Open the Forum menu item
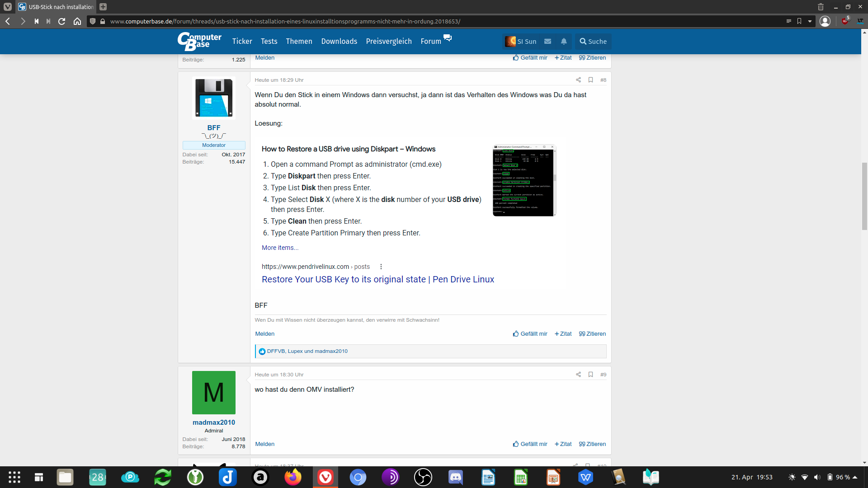Image resolution: width=868 pixels, height=488 pixels. 430,41
